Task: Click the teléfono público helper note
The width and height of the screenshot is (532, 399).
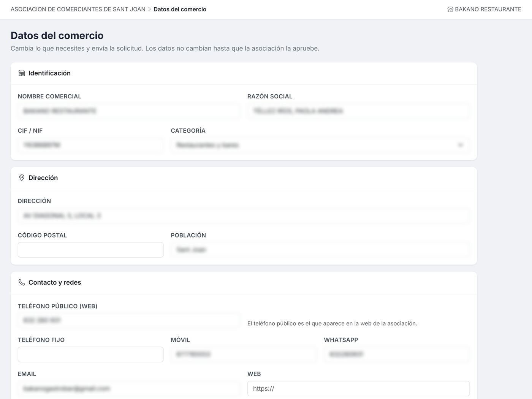Action: [332, 323]
